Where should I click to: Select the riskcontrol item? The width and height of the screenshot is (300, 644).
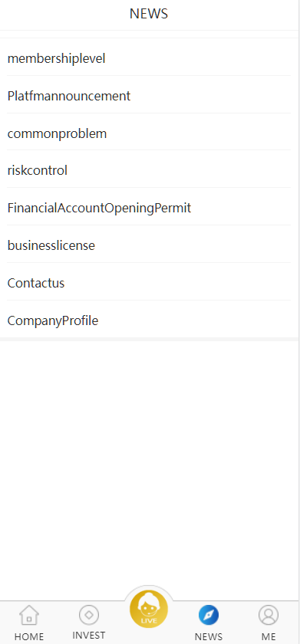pyautogui.click(x=149, y=170)
